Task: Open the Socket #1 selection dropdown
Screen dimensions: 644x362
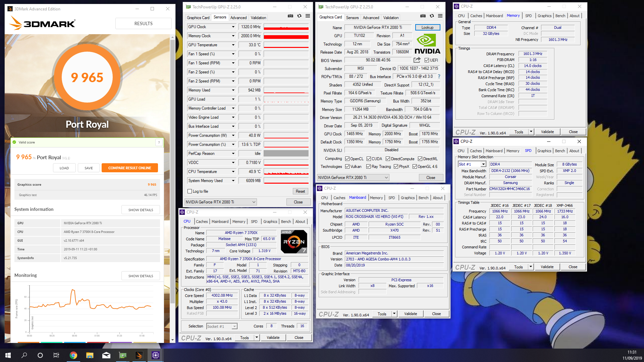Action: coord(234,326)
